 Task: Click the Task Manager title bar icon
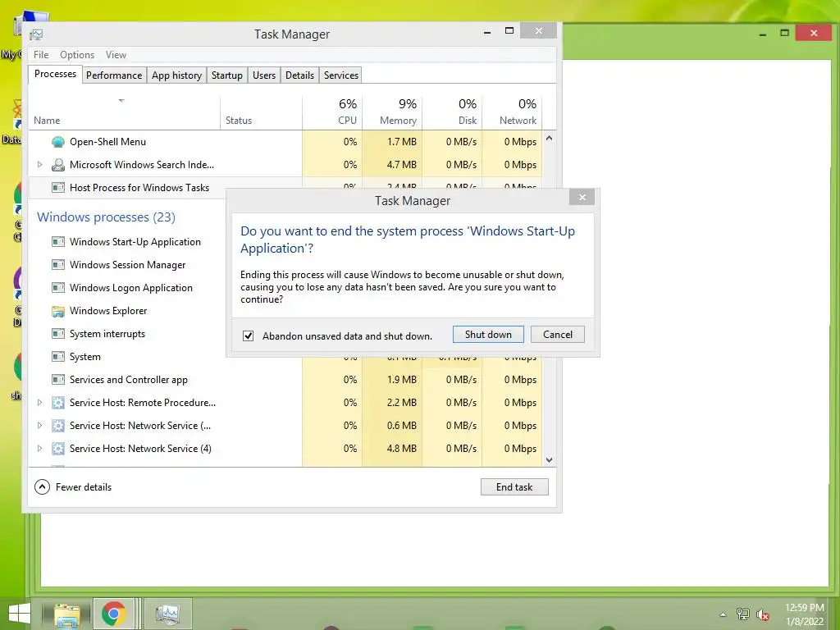pos(36,34)
